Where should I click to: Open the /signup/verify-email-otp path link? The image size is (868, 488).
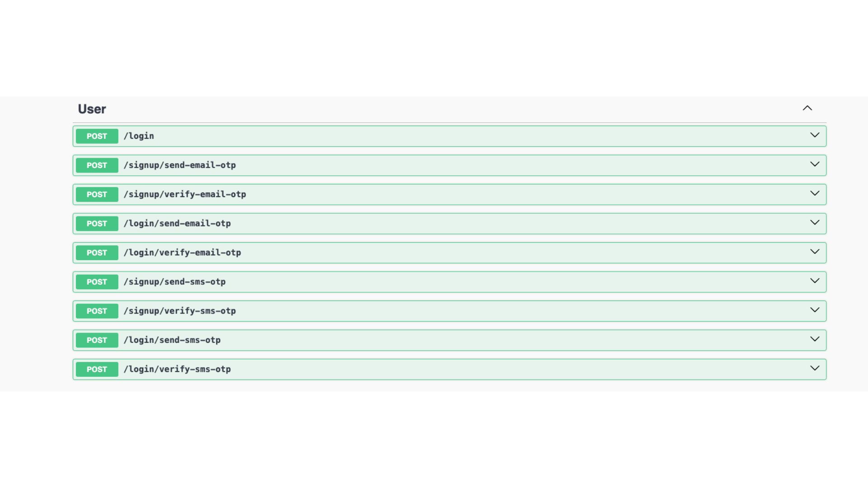coord(185,194)
